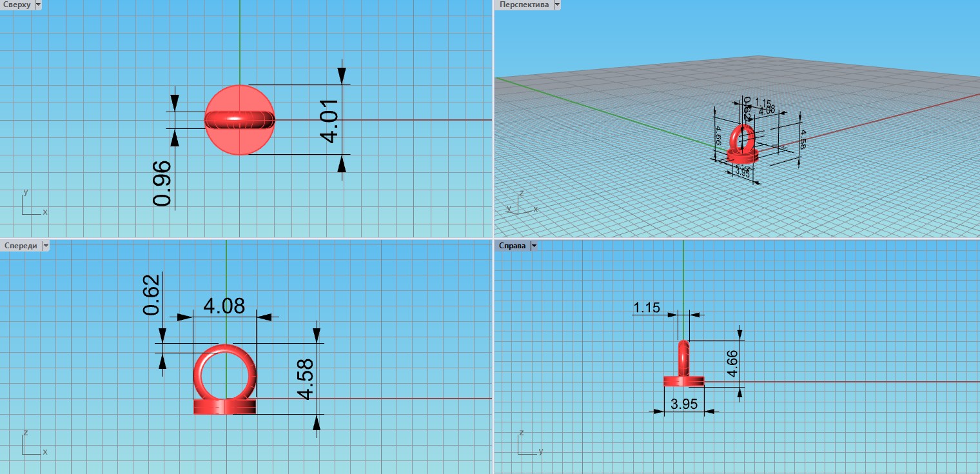This screenshot has width=980, height=474.
Task: Expand the Справа viewport dropdown arrow
Action: (534, 246)
